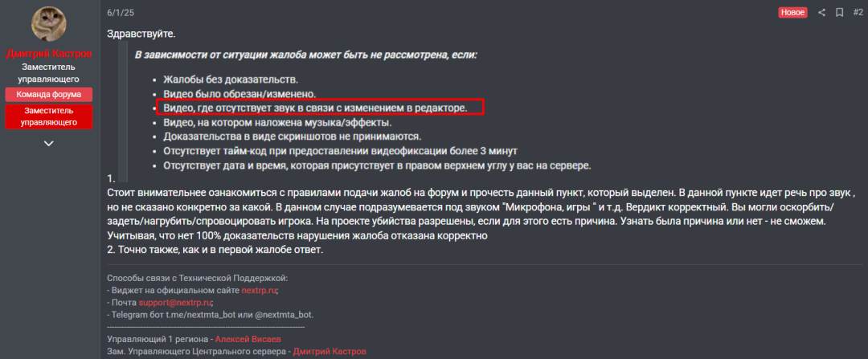
Task: Click the quoted heading about unreviewed complaints
Action: [x=305, y=55]
